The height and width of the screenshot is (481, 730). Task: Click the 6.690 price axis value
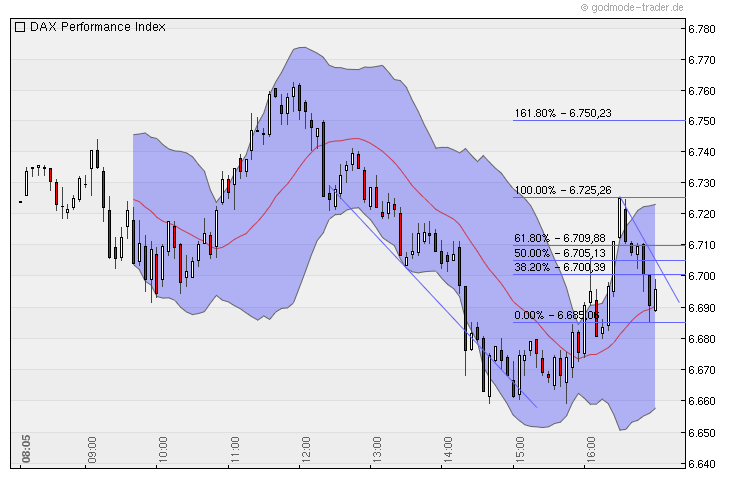(702, 308)
